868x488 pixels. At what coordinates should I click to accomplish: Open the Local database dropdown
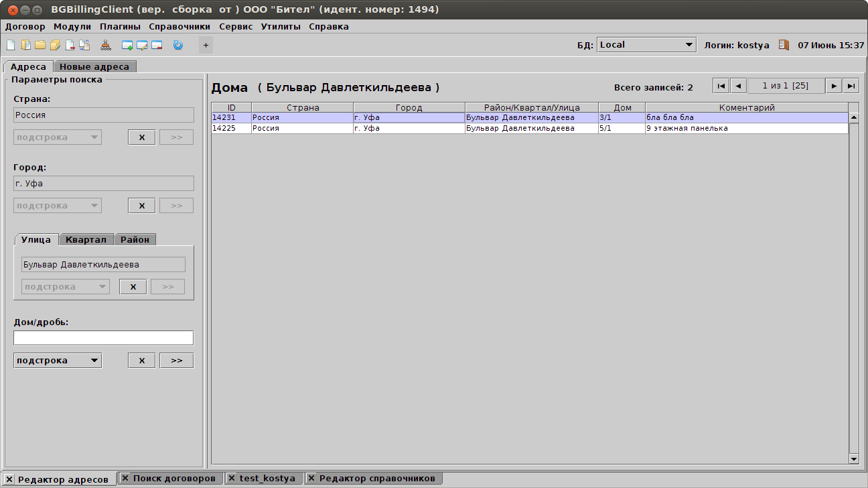coord(646,45)
